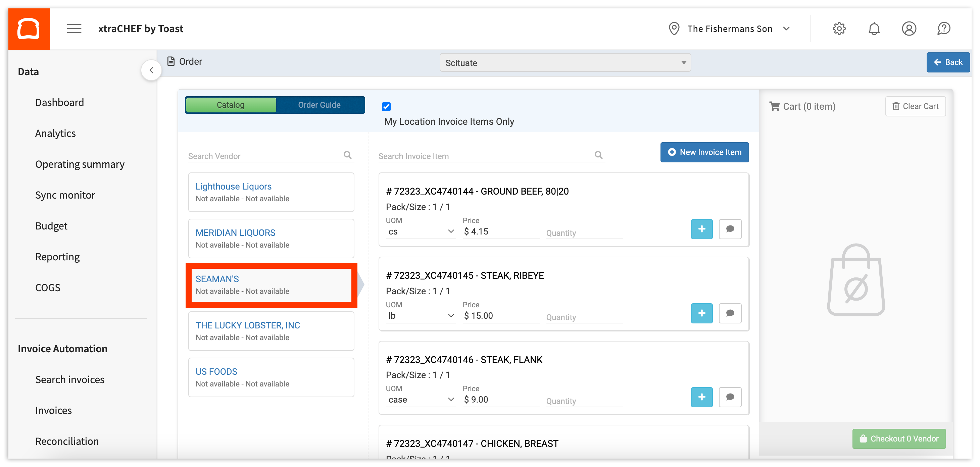The image size is (980, 467).
Task: Open the hamburger navigation menu
Action: 74,29
